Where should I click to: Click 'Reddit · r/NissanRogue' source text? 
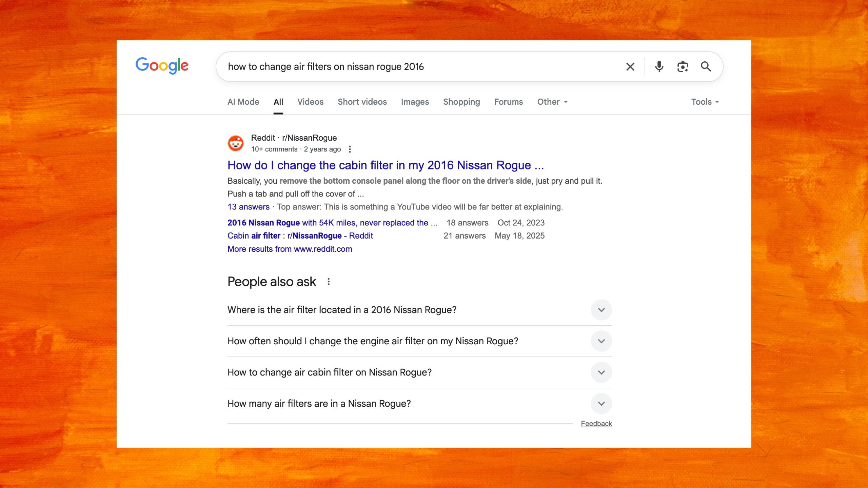tap(294, 138)
